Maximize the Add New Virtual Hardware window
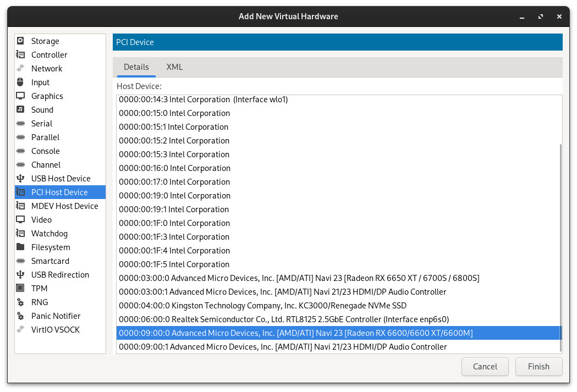The width and height of the screenshot is (577, 392). pyautogui.click(x=541, y=16)
